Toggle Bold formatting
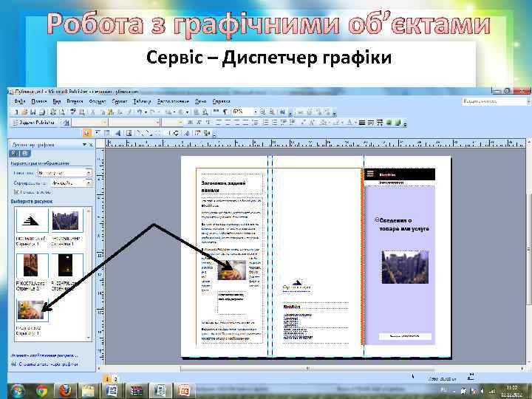532x399 pixels. click(x=191, y=123)
